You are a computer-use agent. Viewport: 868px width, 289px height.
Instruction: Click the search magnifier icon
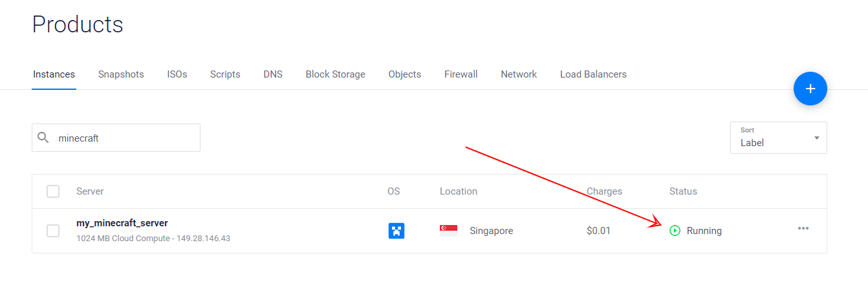43,138
